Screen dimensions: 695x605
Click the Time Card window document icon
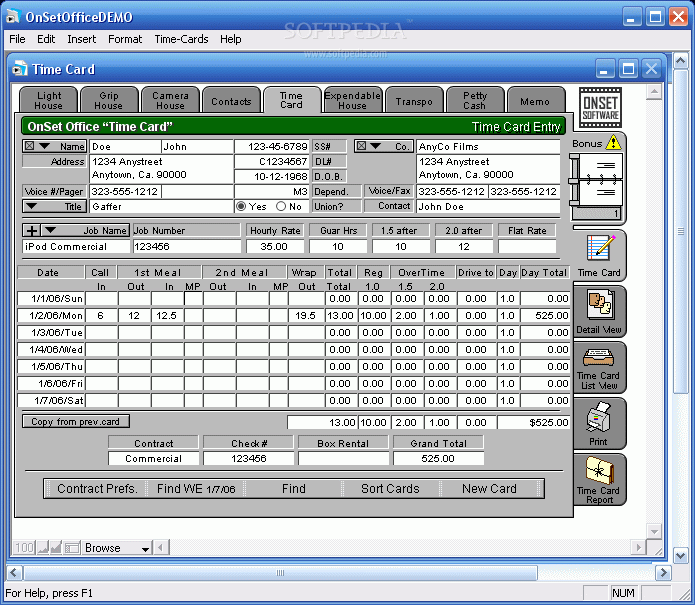pyautogui.click(x=20, y=69)
